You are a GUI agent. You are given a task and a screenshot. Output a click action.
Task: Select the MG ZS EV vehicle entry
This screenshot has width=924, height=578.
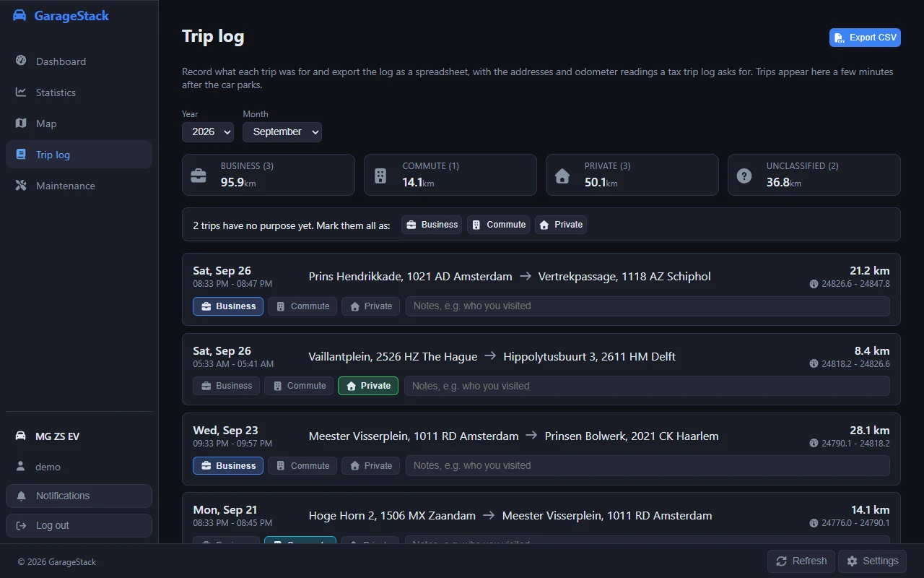[x=79, y=436]
